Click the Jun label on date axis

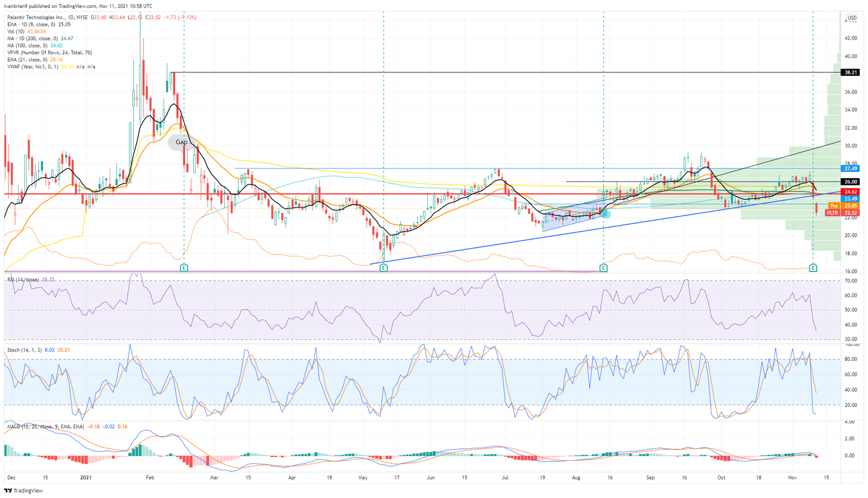click(431, 478)
